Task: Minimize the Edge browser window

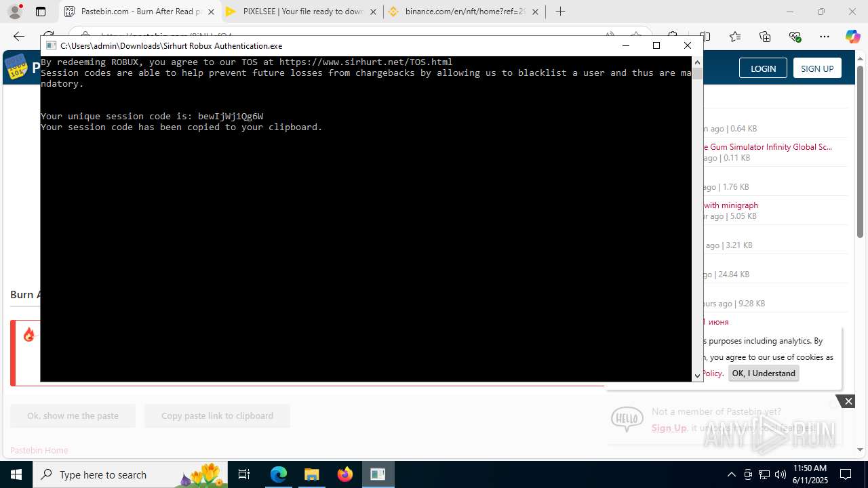Action: pos(789,12)
